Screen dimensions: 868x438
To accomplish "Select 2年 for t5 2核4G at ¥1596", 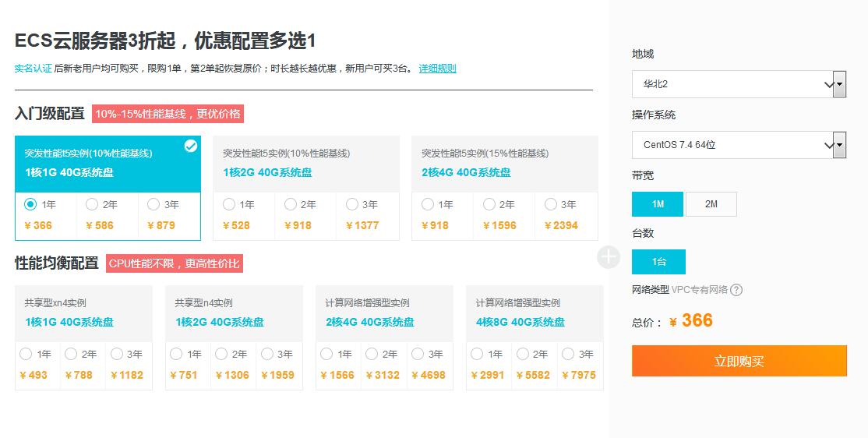I will 489,204.
